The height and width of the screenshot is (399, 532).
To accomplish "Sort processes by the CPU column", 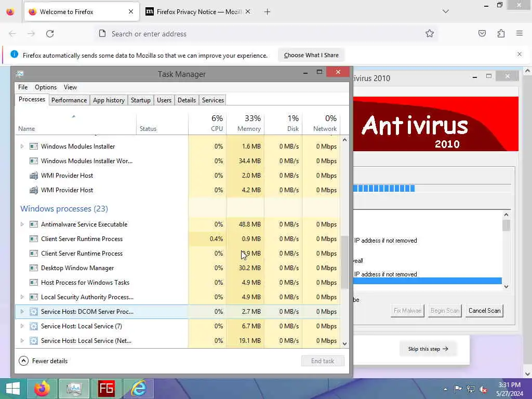I will tap(207, 123).
